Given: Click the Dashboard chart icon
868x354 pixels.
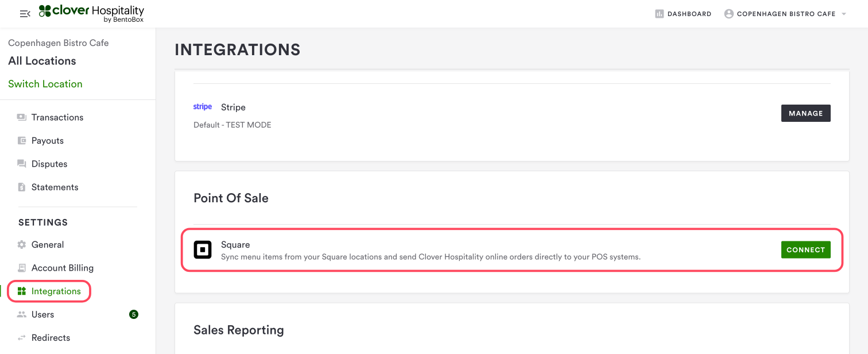Looking at the screenshot, I should 659,14.
